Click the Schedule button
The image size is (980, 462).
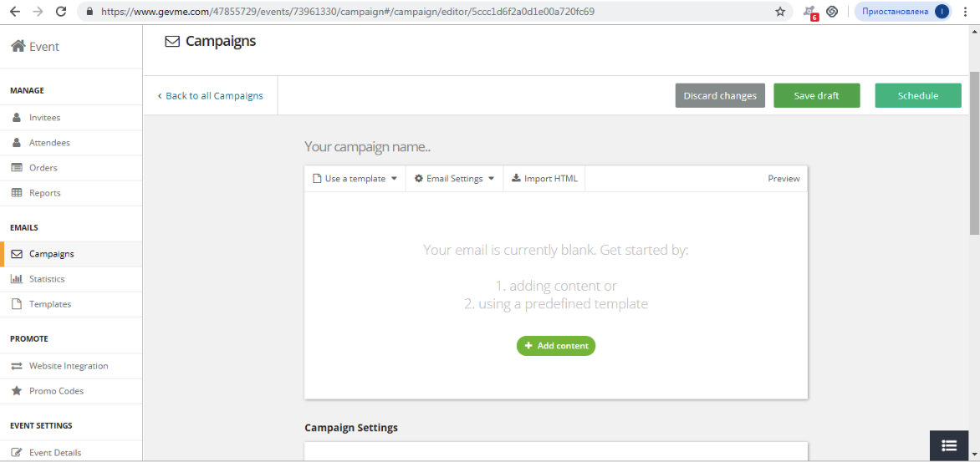point(917,96)
